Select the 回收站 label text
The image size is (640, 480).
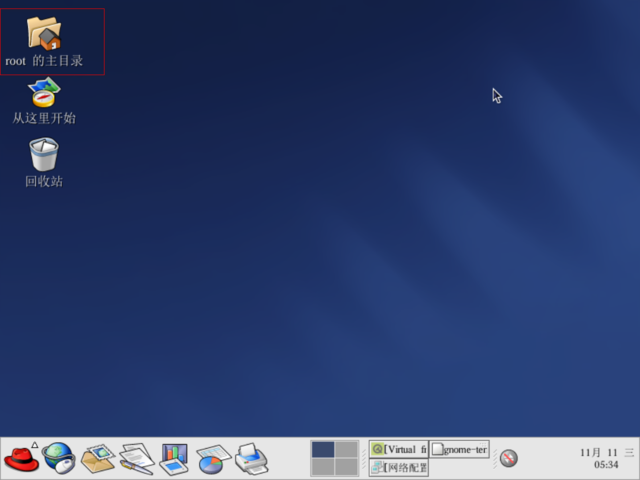pos(44,181)
